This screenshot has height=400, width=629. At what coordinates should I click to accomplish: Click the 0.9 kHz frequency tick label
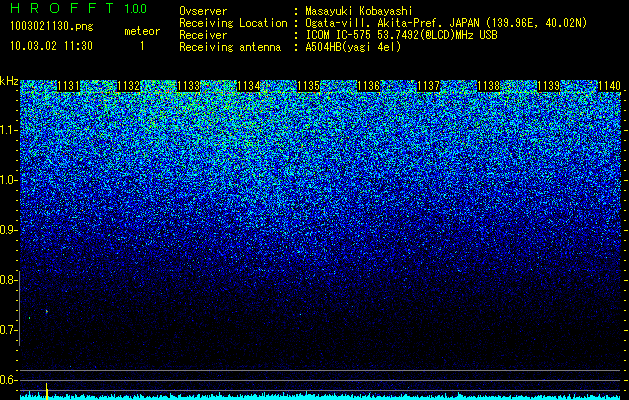click(x=8, y=230)
